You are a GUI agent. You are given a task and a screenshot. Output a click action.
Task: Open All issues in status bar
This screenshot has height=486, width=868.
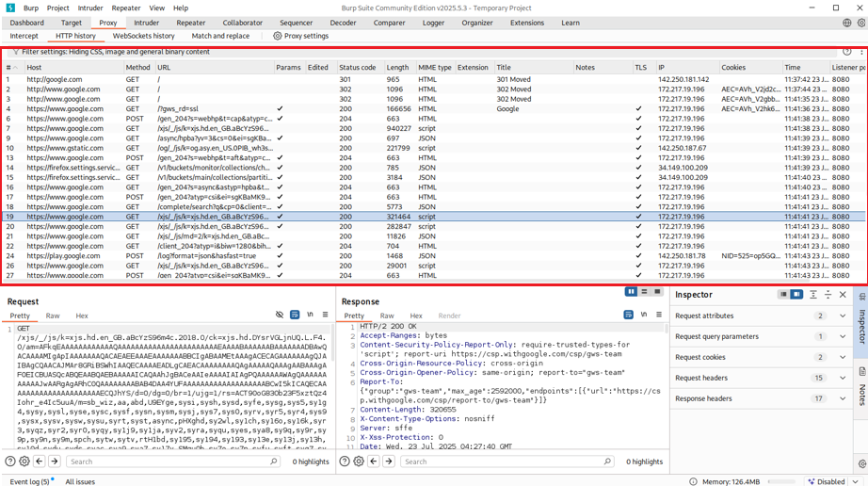(x=80, y=481)
